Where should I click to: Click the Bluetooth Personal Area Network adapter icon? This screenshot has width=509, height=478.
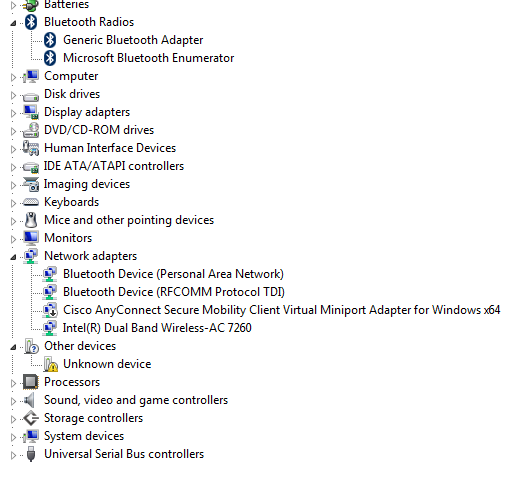50,274
